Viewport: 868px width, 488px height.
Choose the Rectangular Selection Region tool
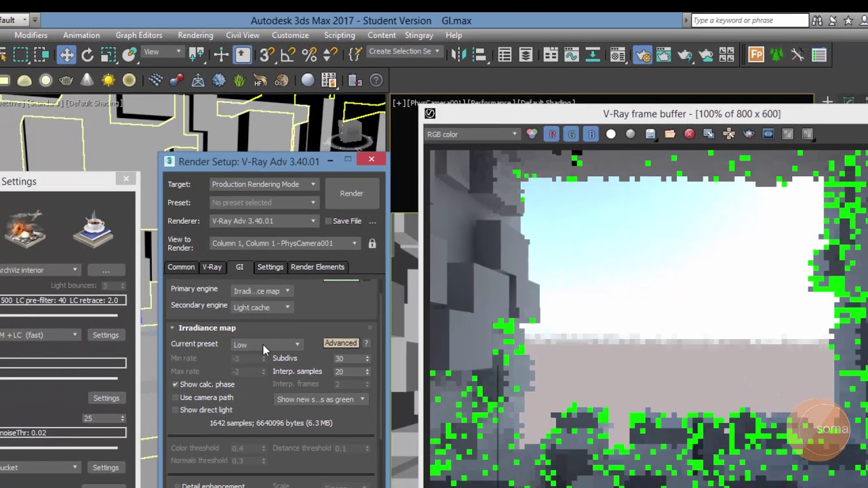20,55
